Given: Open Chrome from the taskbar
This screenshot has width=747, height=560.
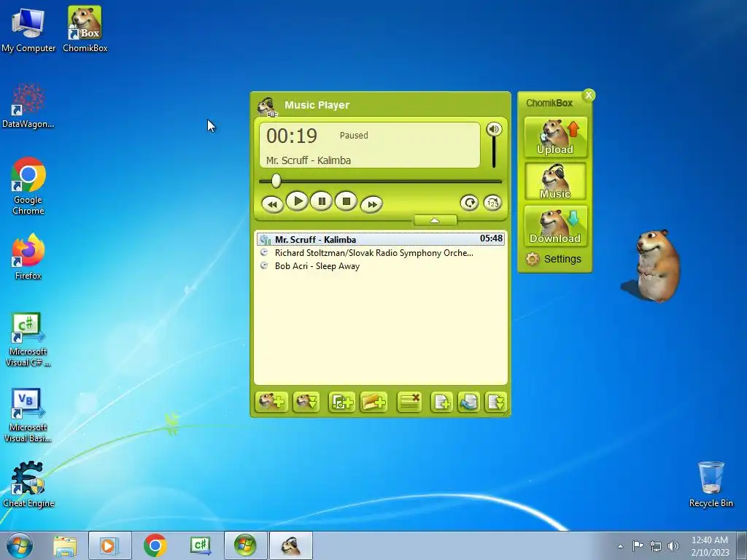Looking at the screenshot, I should 155,545.
